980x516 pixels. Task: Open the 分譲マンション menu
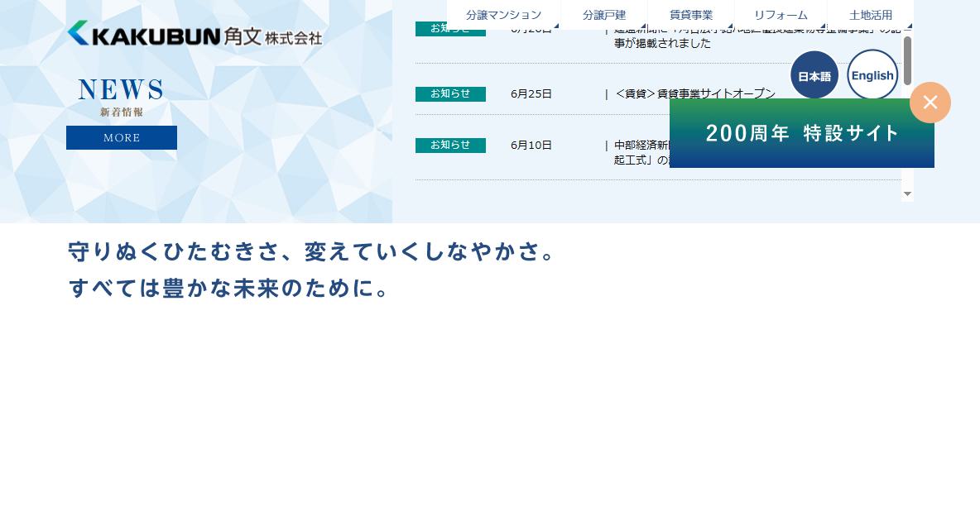coord(504,15)
